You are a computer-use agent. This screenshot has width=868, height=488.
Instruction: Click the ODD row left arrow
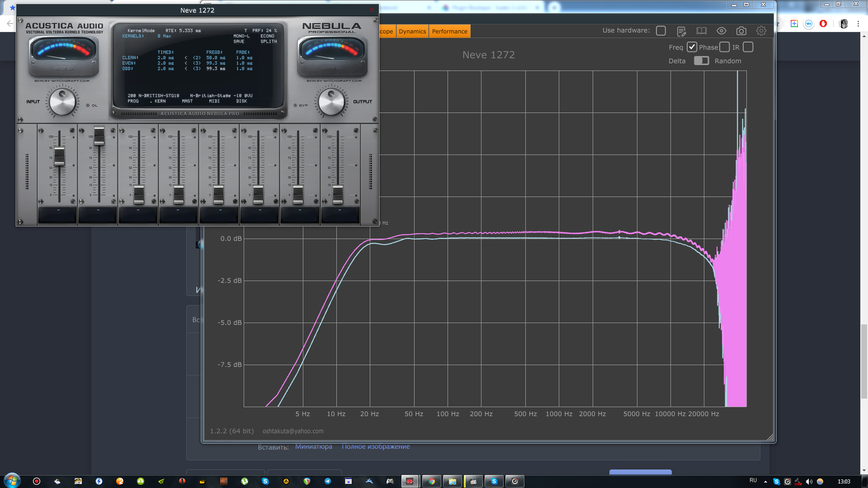186,69
